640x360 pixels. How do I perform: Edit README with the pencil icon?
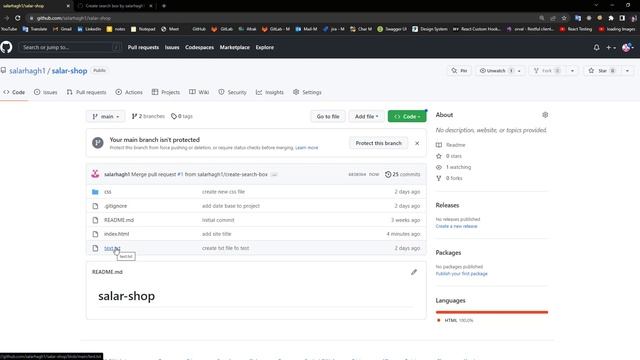(x=414, y=272)
